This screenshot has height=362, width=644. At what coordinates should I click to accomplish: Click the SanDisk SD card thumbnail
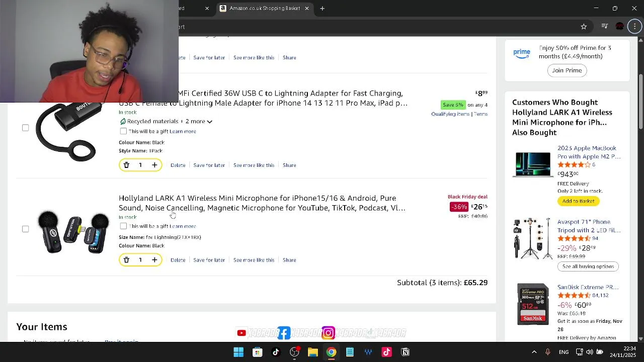click(533, 304)
